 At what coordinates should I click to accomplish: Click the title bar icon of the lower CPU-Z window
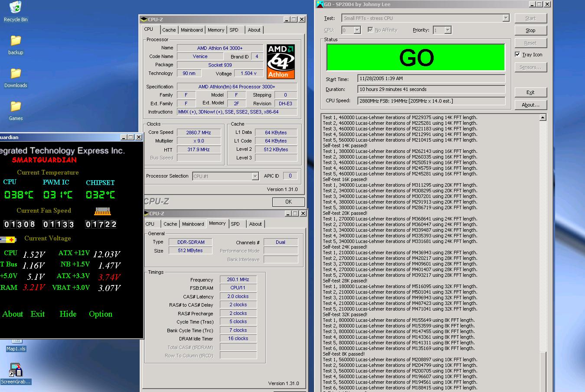(146, 214)
